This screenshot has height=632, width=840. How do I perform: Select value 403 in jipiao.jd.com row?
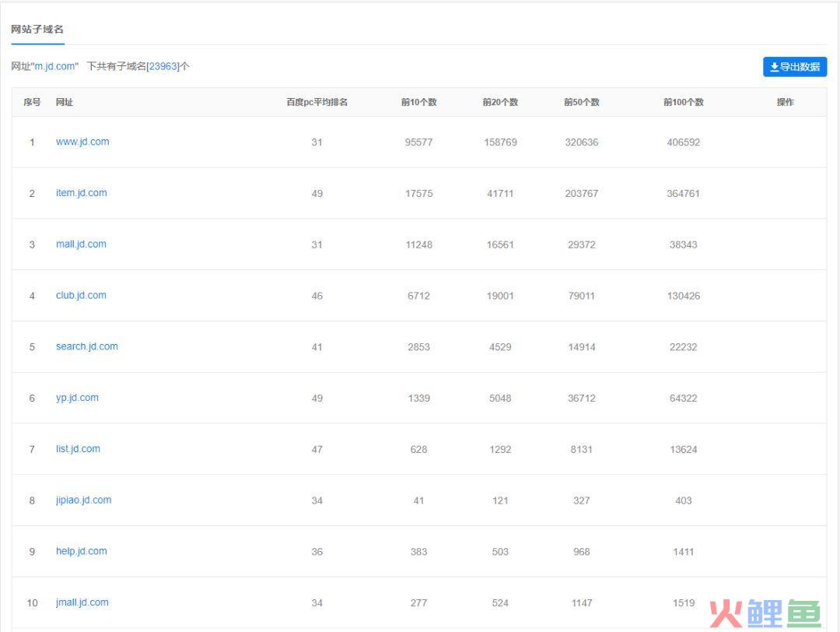tap(684, 500)
